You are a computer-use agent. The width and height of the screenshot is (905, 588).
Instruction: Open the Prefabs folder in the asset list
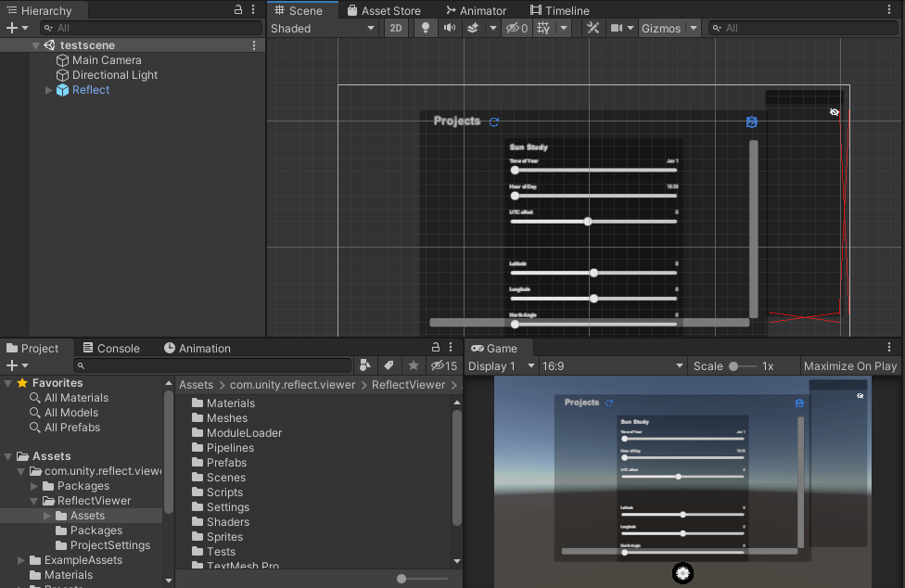click(226, 462)
